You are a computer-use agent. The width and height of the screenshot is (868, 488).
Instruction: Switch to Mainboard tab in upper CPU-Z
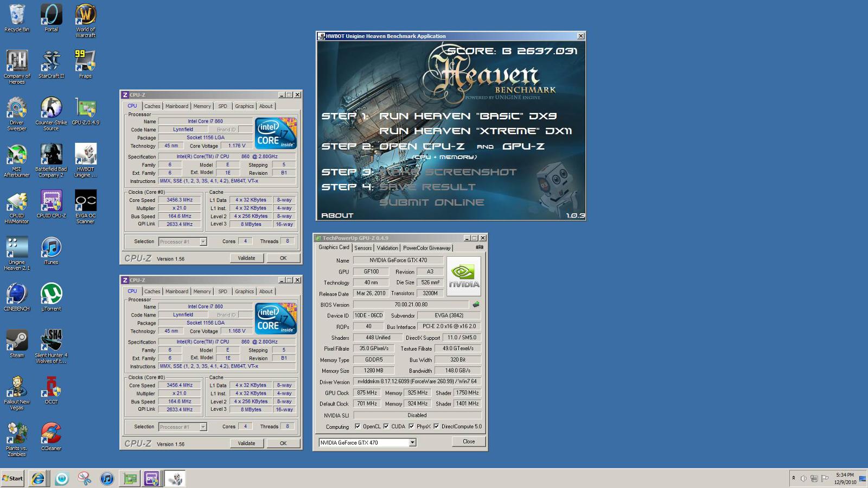point(177,106)
